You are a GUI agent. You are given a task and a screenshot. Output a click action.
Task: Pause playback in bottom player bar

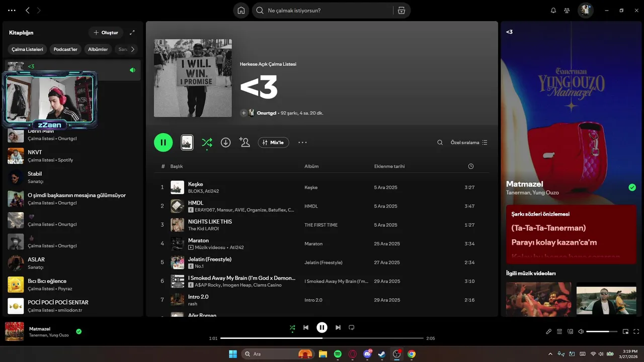322,327
